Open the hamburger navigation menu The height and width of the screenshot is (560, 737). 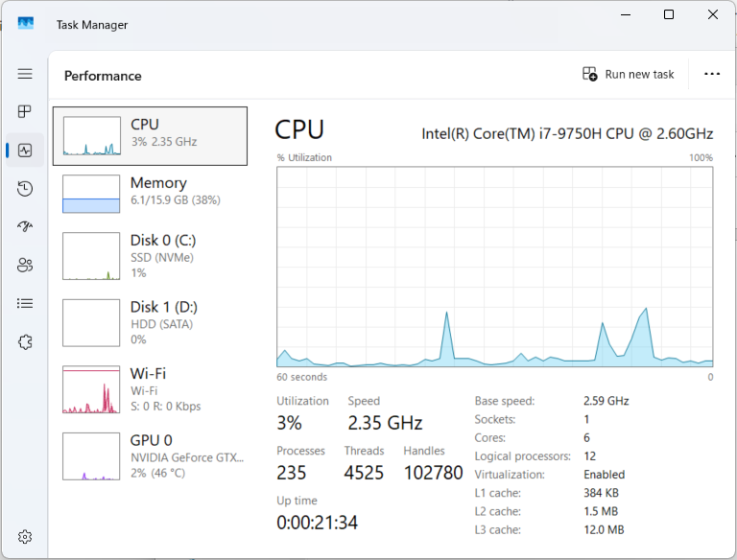(25, 74)
